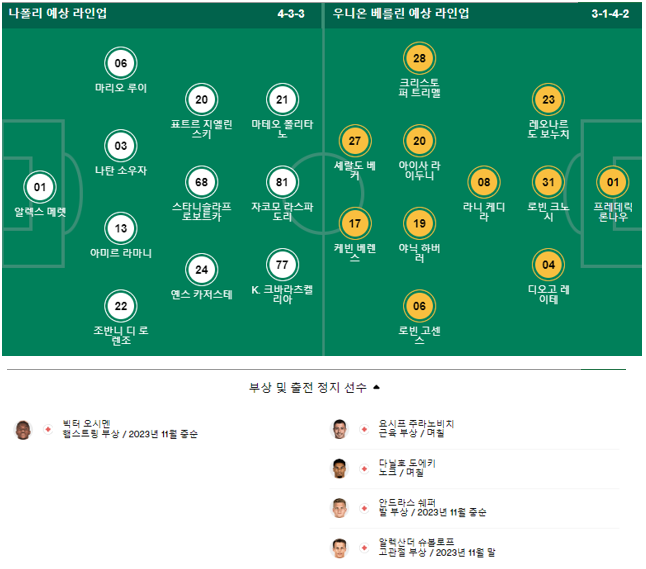Viewport: 646px width, 569px height.
Task: Open 나폴리 예상 라인업 header
Action: [58, 13]
